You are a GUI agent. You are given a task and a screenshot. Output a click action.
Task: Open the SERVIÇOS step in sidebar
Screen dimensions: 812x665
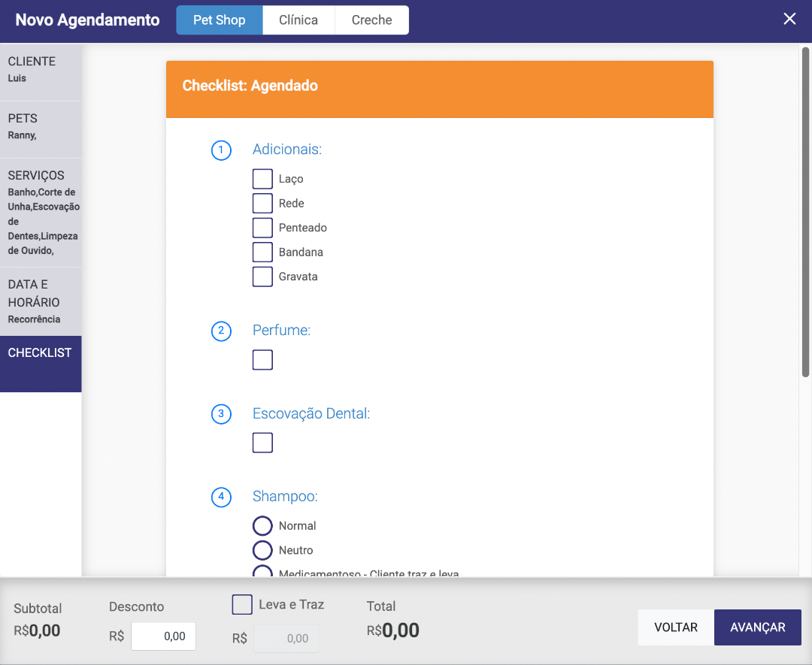coord(41,213)
